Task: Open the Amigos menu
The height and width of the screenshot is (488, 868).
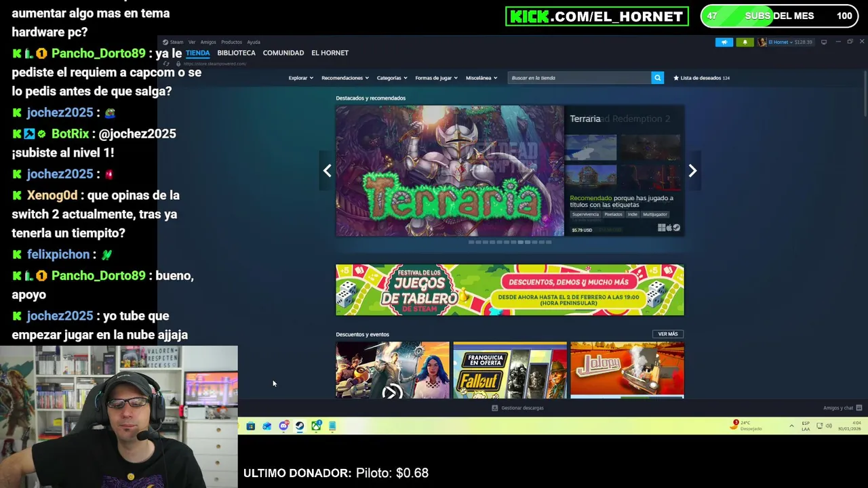Action: [x=208, y=42]
